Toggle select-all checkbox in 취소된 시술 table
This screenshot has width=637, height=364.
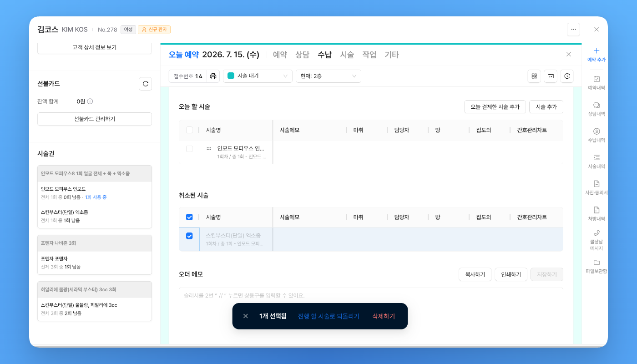tap(189, 217)
